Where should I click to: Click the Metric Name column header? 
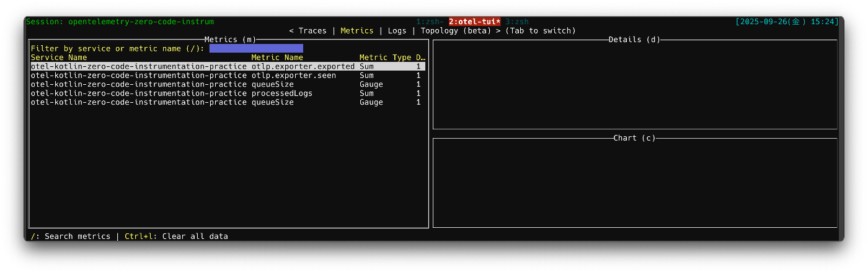tap(277, 58)
